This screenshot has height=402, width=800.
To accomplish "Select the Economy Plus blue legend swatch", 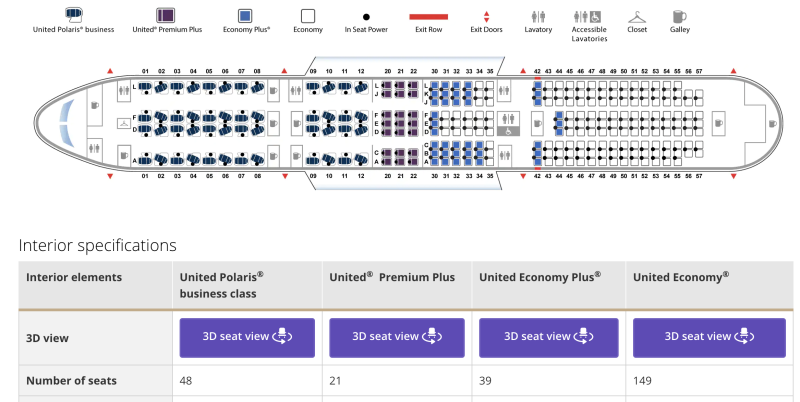I will (x=245, y=16).
